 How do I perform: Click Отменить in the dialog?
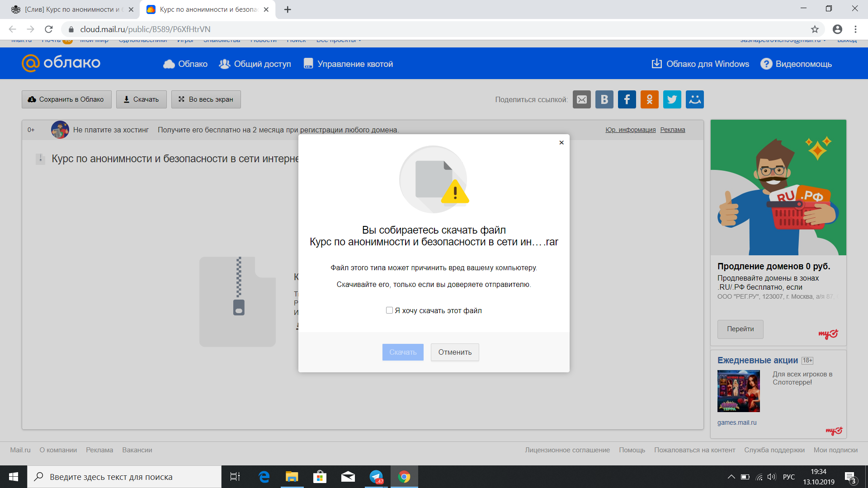click(455, 352)
